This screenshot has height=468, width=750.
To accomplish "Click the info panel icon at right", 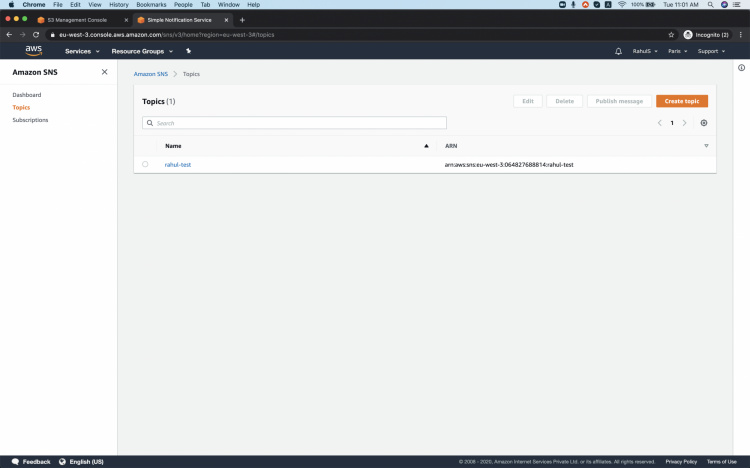I will pos(741,68).
